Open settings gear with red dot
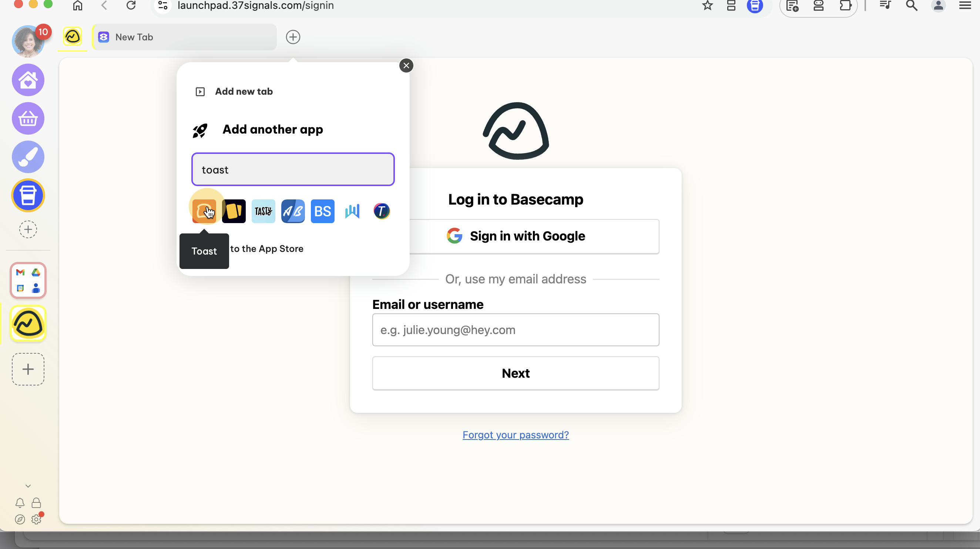The width and height of the screenshot is (980, 549). [x=37, y=519]
